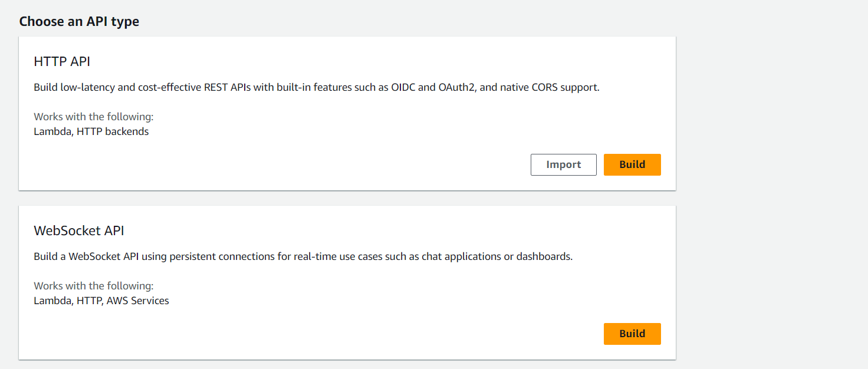Click the HTTP API description sentence
Viewport: 868px width, 369px height.
tap(316, 88)
